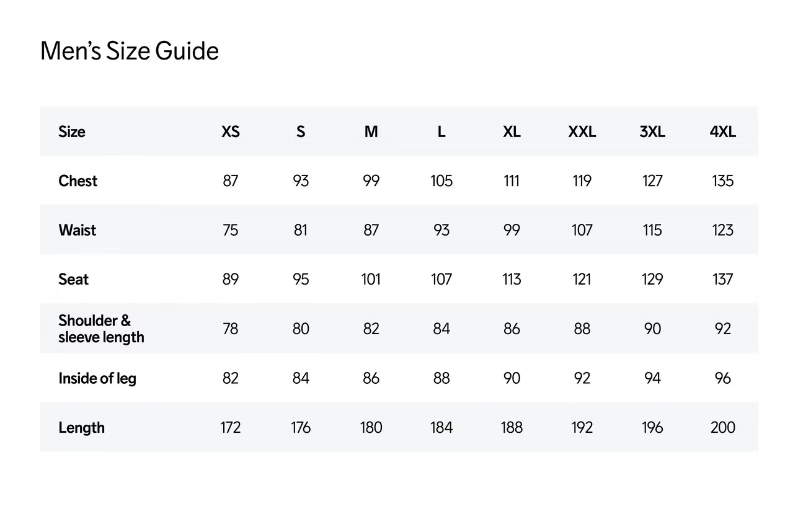Select waist value 123 for 4XL
Viewport: 798px width, 532px height.
tap(722, 230)
